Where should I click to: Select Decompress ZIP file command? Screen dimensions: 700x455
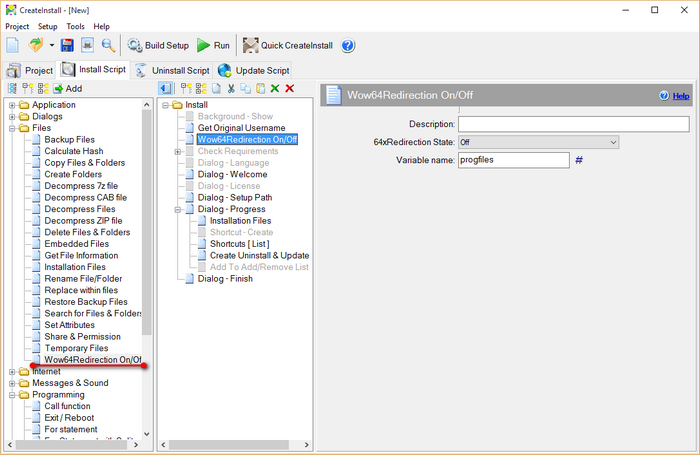tap(83, 221)
